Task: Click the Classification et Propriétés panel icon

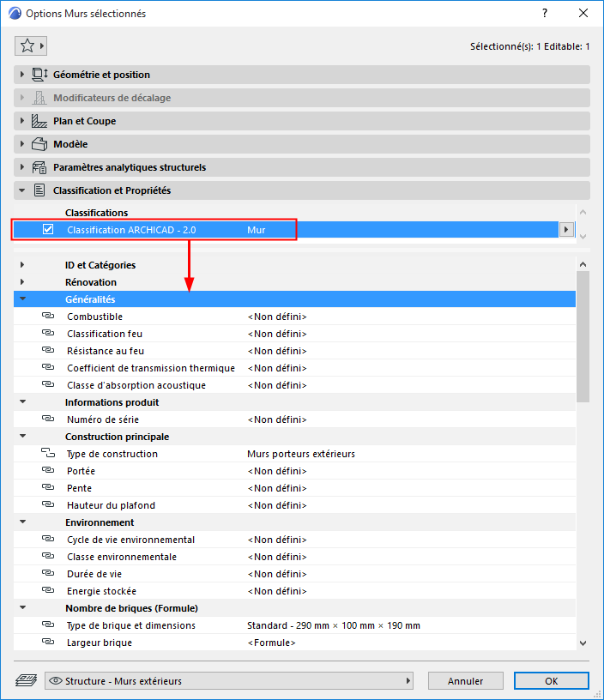Action: [x=39, y=190]
